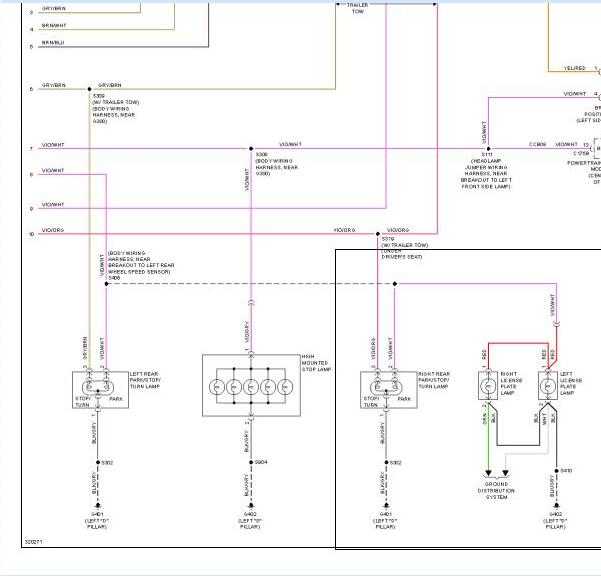
Task: Click the S319 w/ trailer tow note
Action: pyautogui.click(x=404, y=248)
